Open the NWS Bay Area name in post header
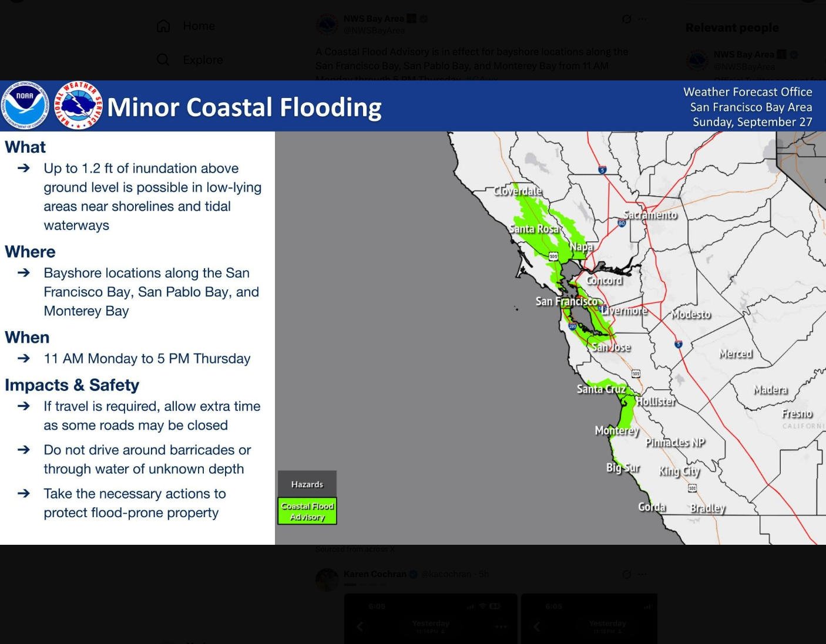Screen dimensions: 826x644 (x=374, y=19)
